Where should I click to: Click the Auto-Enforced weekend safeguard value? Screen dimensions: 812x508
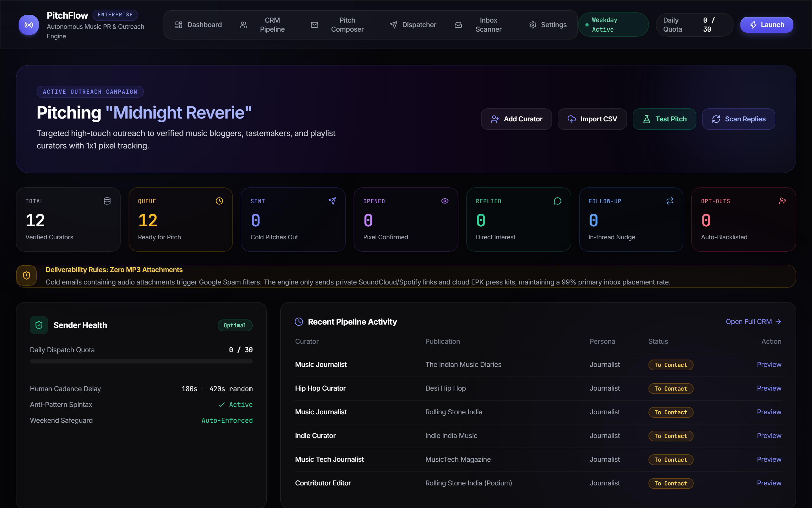227,420
